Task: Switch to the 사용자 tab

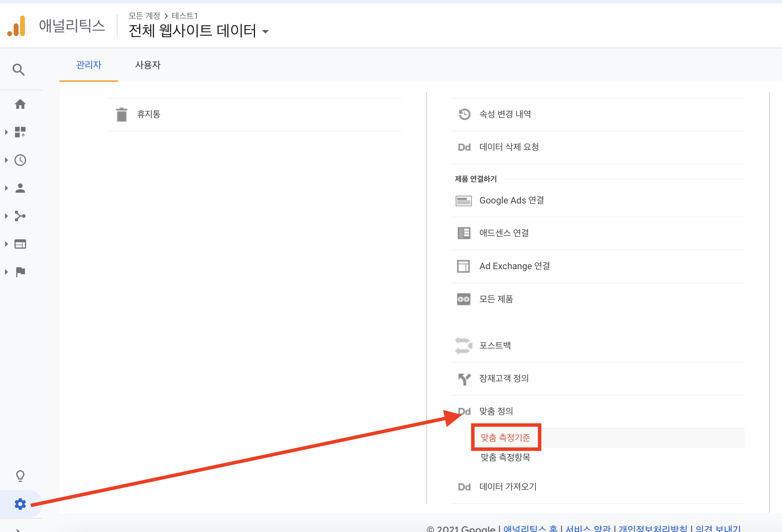Action: [148, 65]
